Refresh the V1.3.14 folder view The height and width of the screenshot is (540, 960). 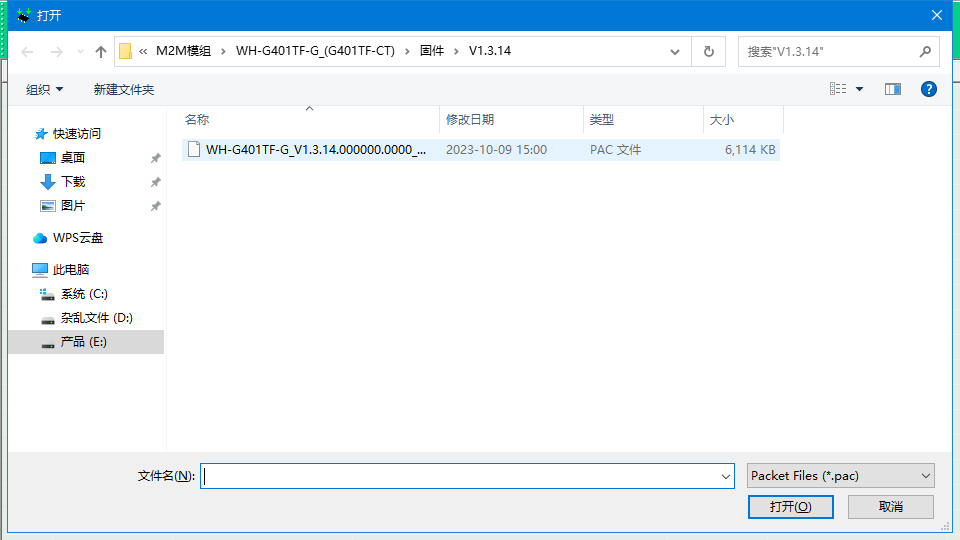click(708, 51)
